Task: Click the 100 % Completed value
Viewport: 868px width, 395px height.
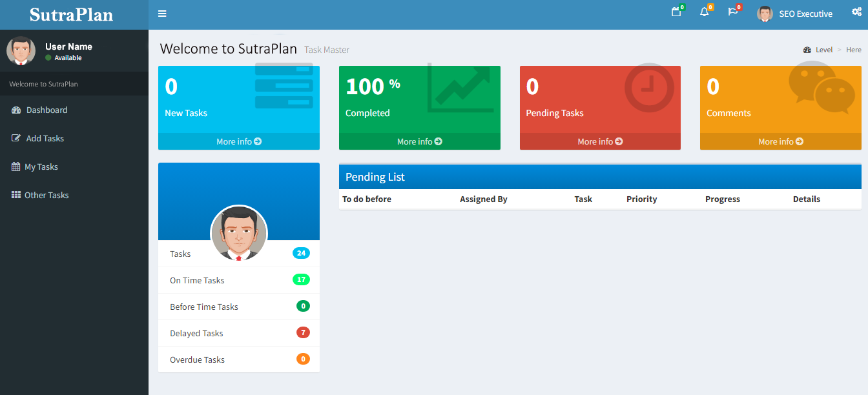Action: pos(373,86)
